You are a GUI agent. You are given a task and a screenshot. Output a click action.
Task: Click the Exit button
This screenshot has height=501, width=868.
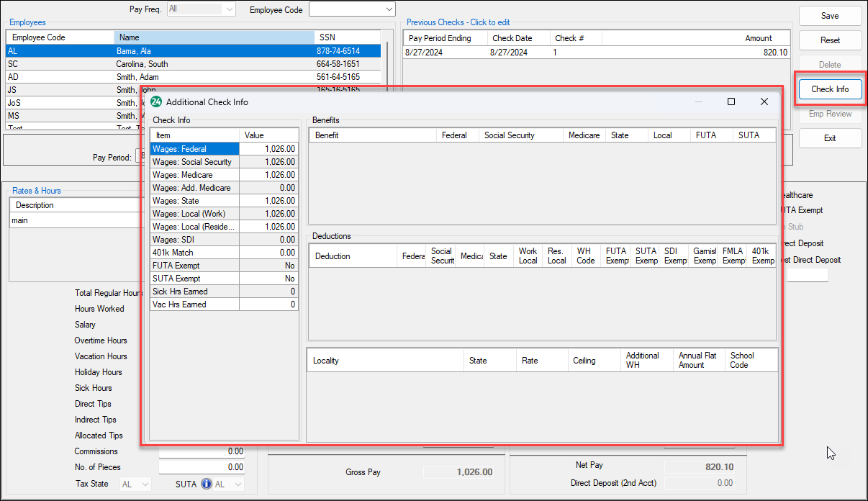coord(830,138)
